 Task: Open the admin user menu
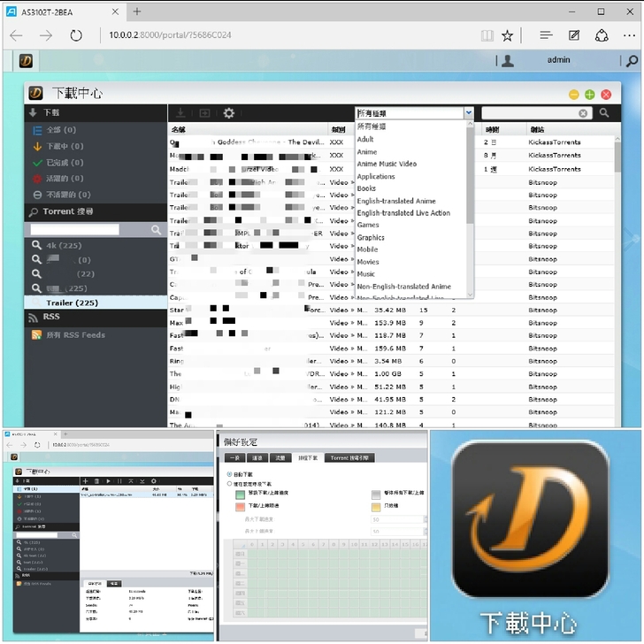(557, 61)
